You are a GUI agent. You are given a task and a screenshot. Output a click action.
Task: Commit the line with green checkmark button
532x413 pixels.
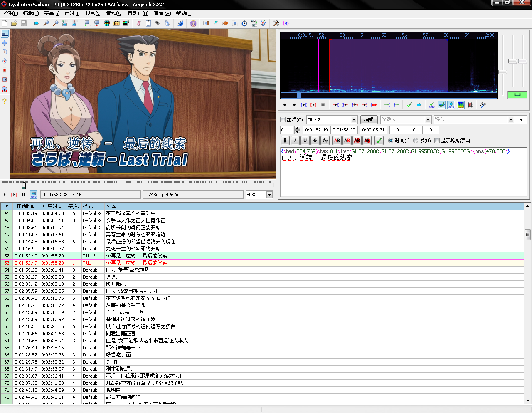[x=379, y=141]
